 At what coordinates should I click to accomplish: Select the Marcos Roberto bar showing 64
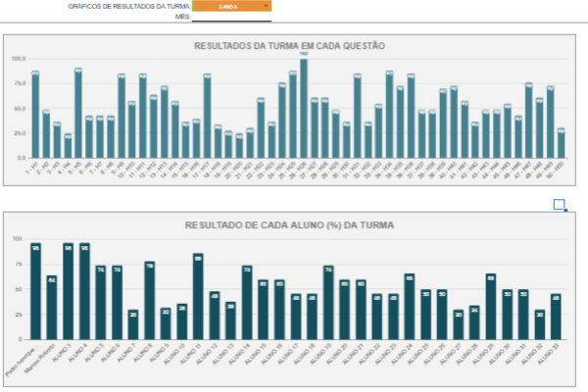click(x=52, y=295)
